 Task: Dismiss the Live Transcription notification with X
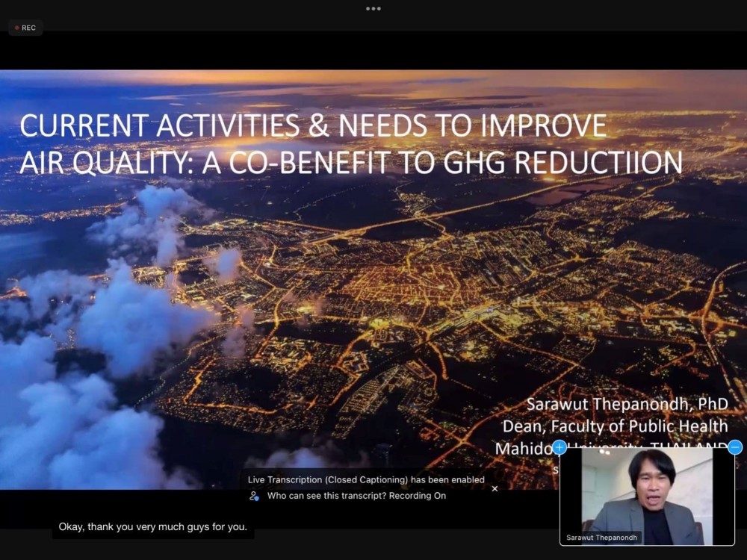[x=495, y=488]
